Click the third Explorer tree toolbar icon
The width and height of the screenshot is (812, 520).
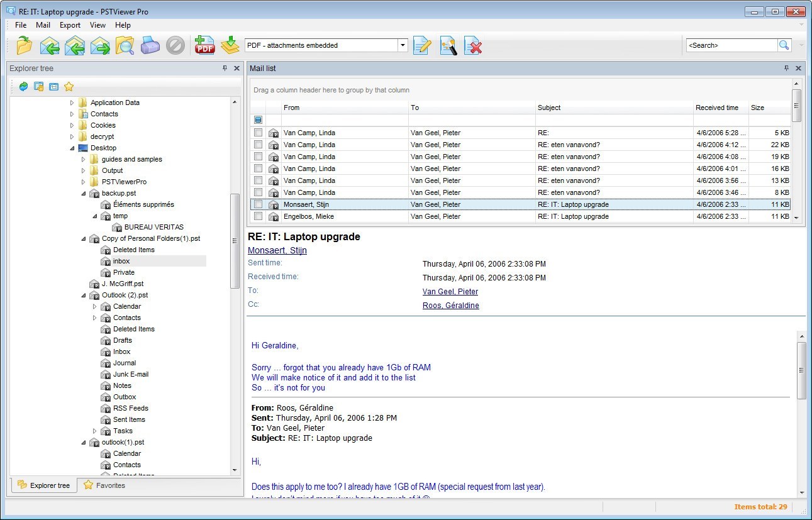pyautogui.click(x=53, y=87)
